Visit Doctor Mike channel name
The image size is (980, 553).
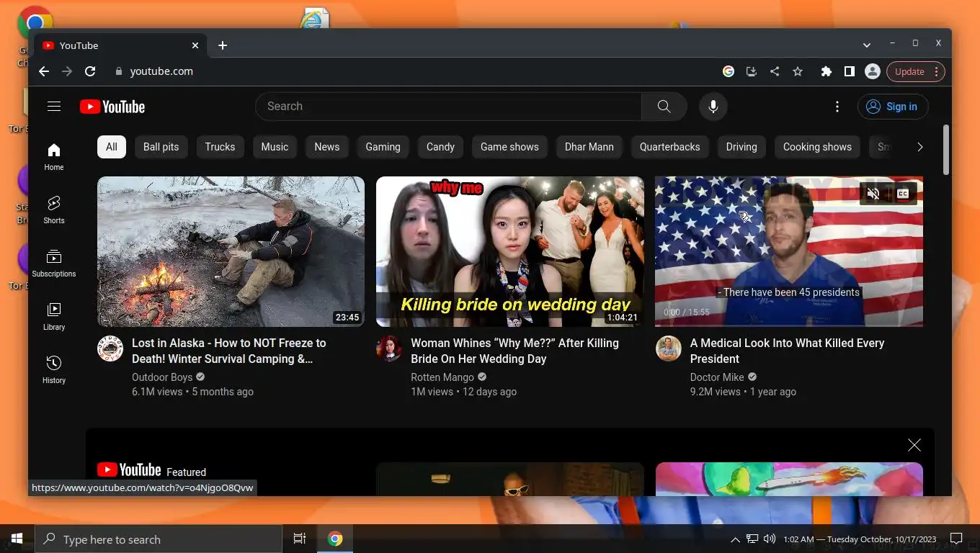tap(717, 377)
